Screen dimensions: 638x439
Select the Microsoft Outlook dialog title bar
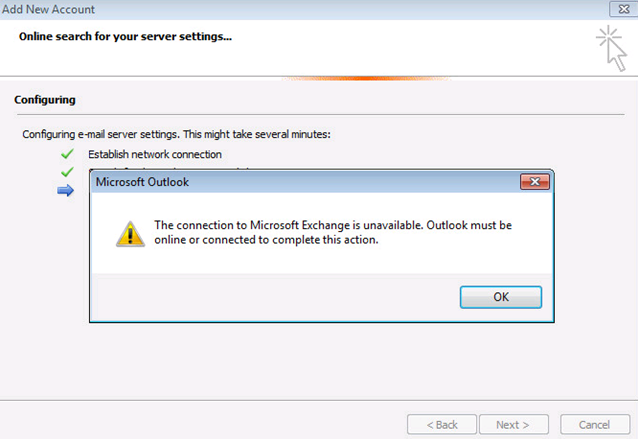click(305, 182)
